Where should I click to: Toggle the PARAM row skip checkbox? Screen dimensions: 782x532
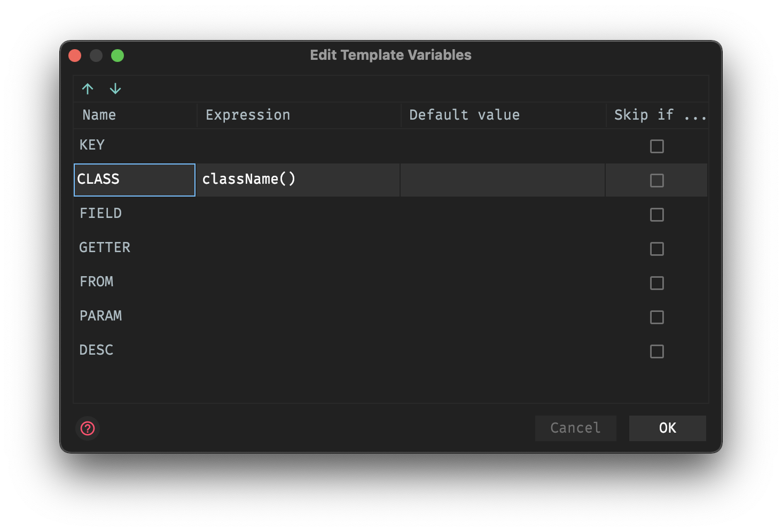(656, 317)
